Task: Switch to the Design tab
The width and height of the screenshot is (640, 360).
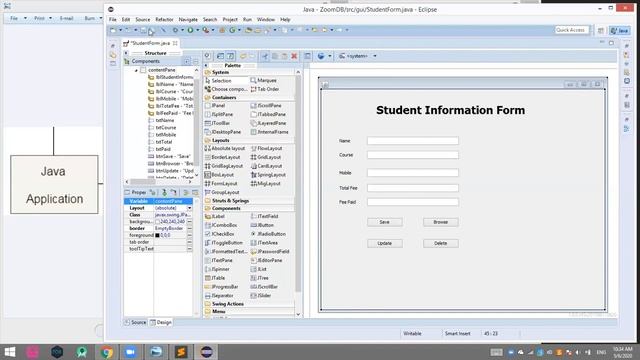Action: pyautogui.click(x=161, y=322)
